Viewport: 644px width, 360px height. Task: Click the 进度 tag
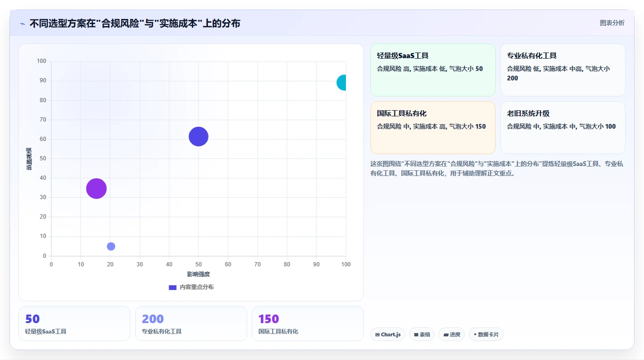pyautogui.click(x=452, y=334)
